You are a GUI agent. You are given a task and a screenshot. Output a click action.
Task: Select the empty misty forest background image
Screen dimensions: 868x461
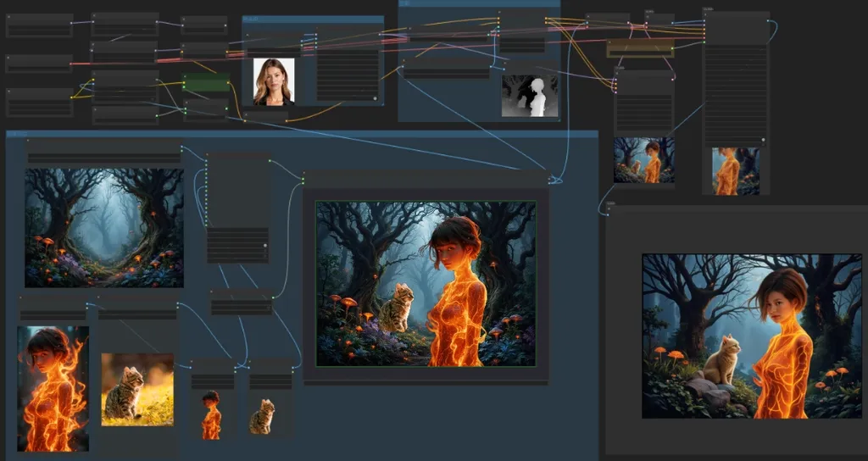[x=104, y=228]
